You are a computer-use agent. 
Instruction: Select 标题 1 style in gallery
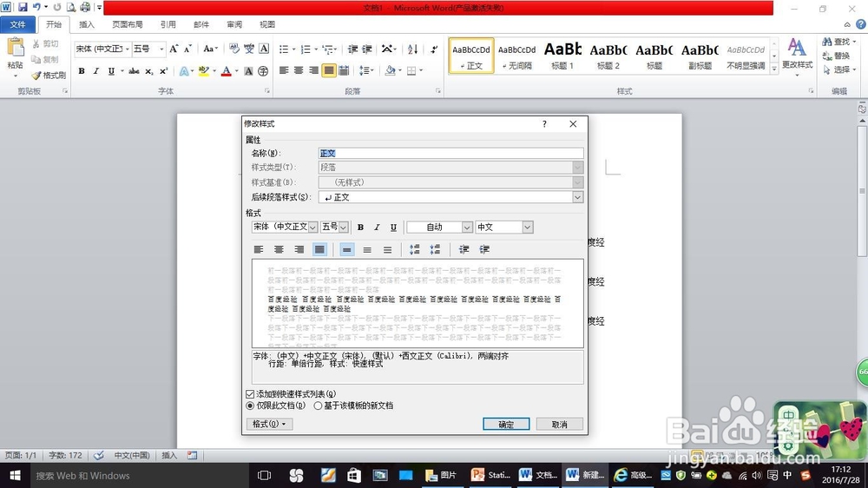click(x=562, y=56)
